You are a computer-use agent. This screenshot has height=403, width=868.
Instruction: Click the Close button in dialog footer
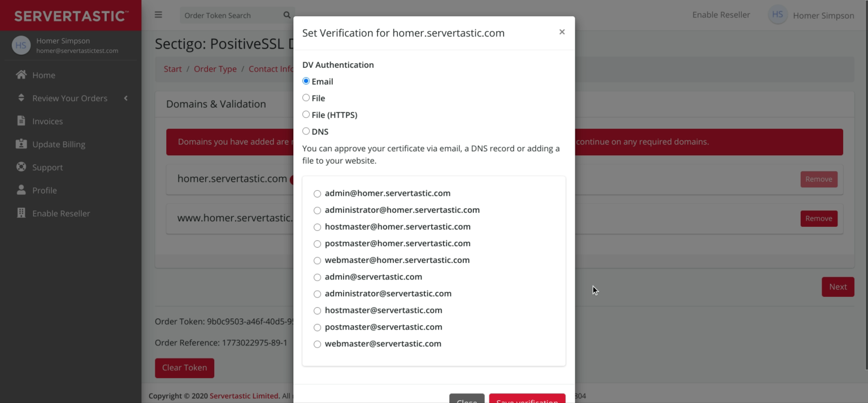(467, 398)
